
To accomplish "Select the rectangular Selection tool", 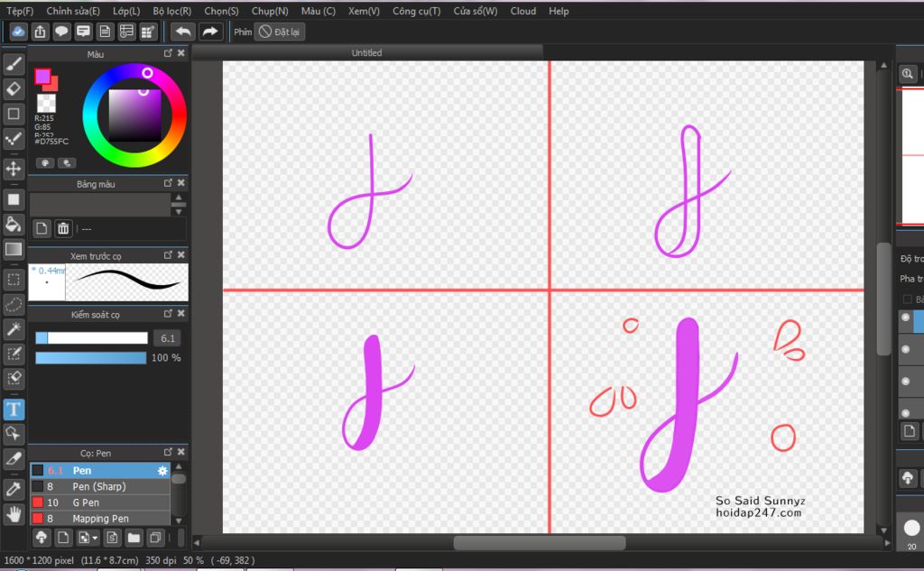I will 14,280.
